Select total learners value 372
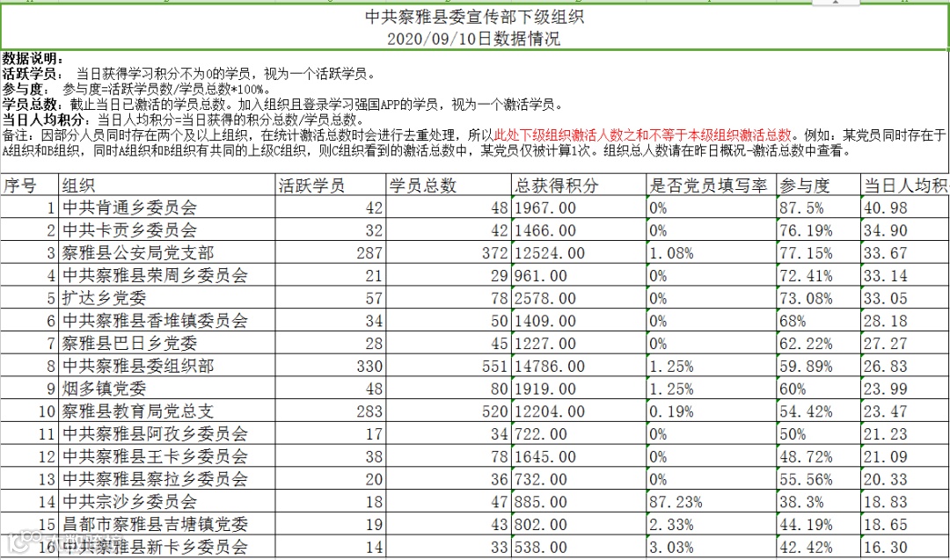Viewport: 950px width, 560px height. tap(449, 252)
